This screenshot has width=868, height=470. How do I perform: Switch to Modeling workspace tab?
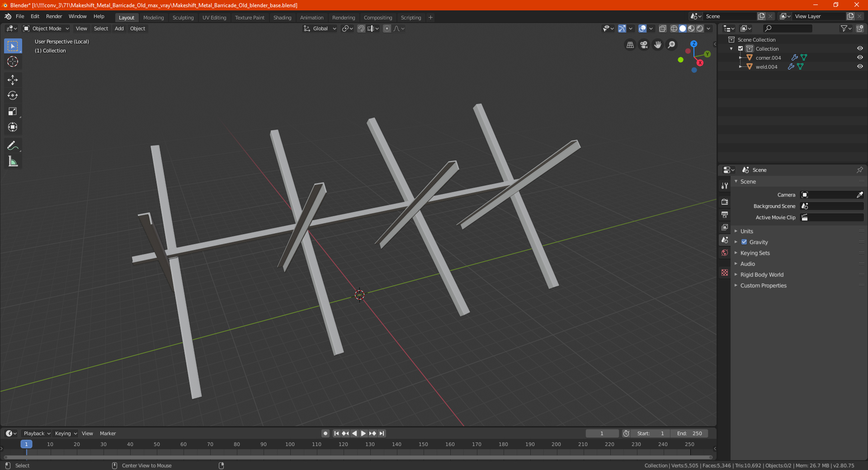[153, 18]
